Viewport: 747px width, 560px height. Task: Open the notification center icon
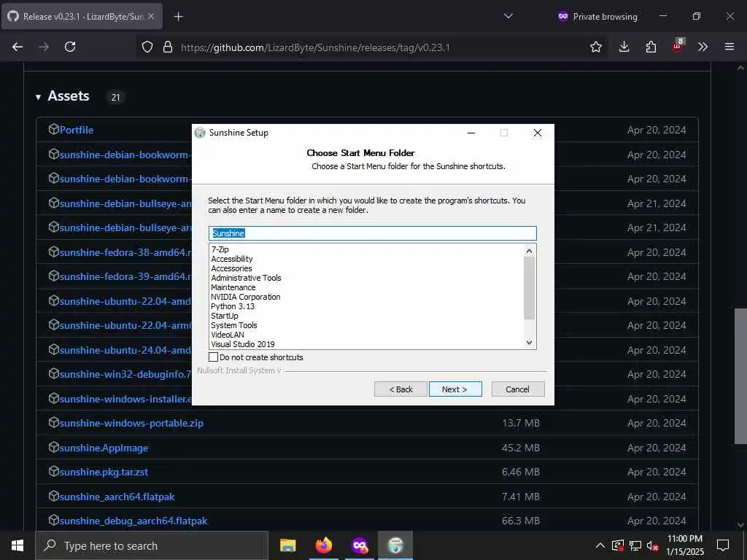pyautogui.click(x=723, y=545)
